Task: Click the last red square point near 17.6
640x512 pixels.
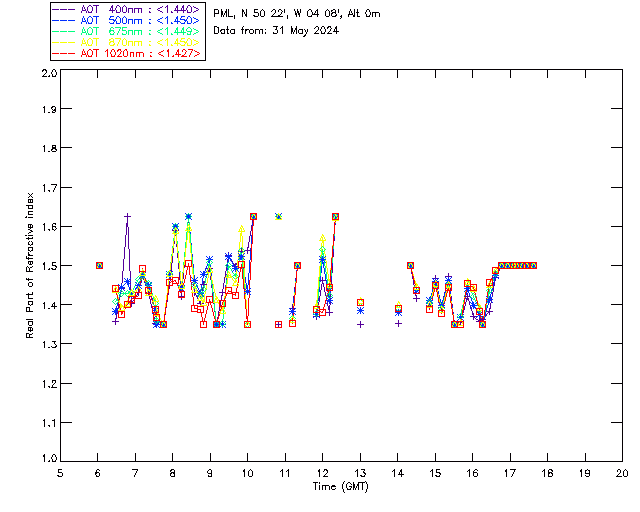Action: click(534, 265)
